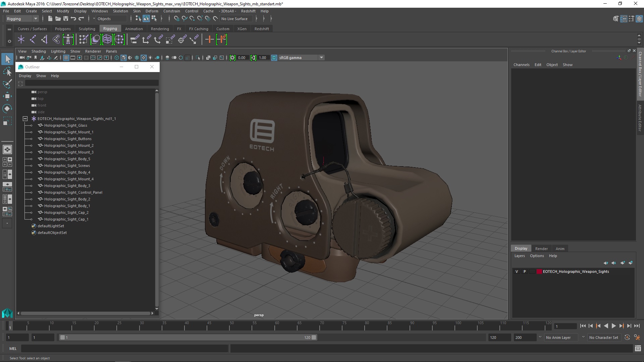The image size is (644, 362).
Task: Switch to the Render layer tab
Action: point(541,249)
